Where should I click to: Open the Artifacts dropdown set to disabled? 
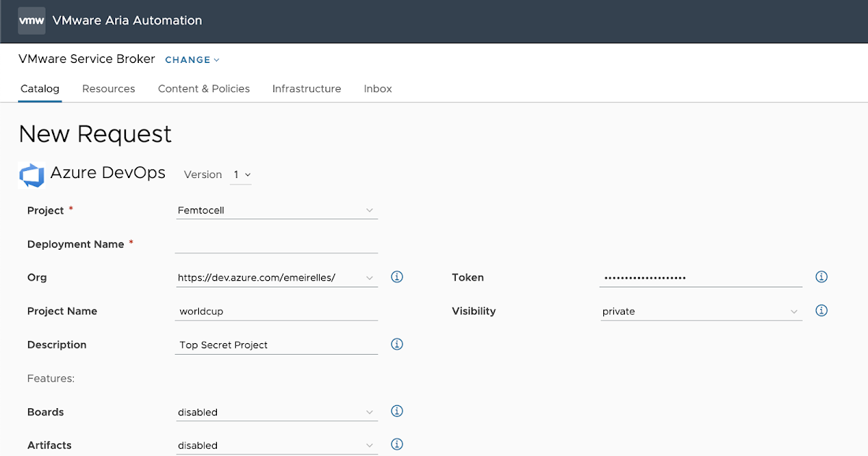click(x=276, y=446)
